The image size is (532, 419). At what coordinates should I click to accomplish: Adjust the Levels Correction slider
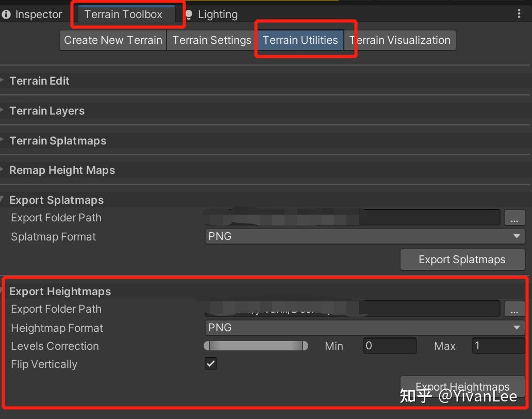pyautogui.click(x=256, y=346)
